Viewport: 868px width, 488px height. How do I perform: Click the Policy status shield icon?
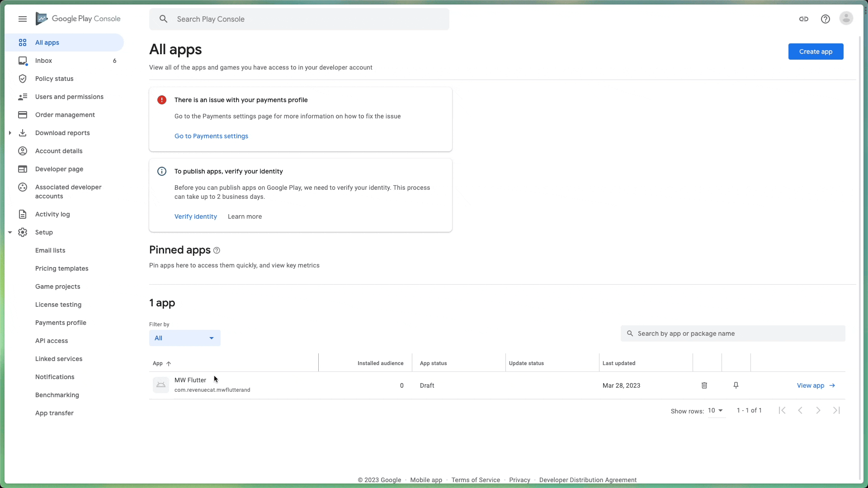point(23,79)
